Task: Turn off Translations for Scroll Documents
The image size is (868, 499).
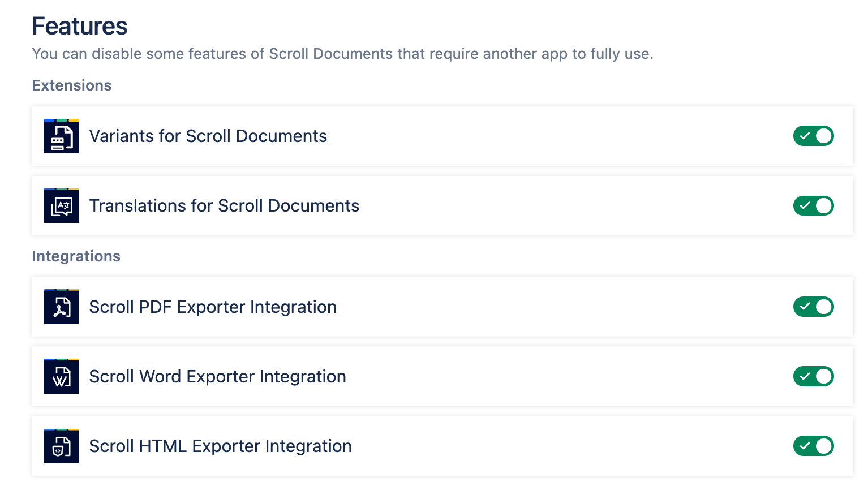Action: point(814,205)
